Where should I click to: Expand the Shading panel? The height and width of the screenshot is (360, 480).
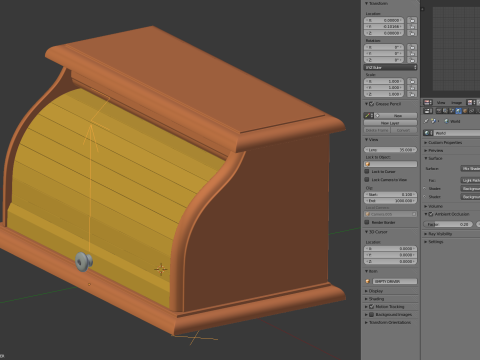pos(366,299)
